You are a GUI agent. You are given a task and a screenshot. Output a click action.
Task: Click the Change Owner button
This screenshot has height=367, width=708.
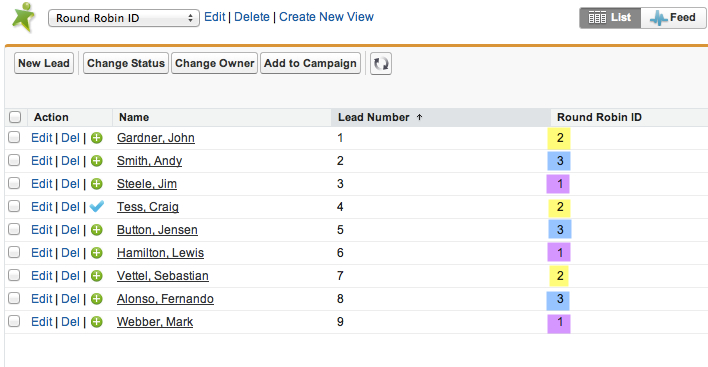click(x=214, y=63)
